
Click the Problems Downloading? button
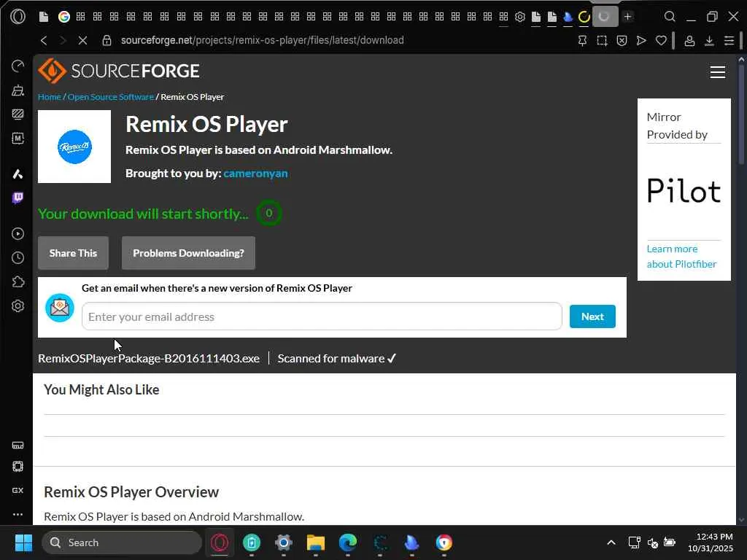pos(188,253)
